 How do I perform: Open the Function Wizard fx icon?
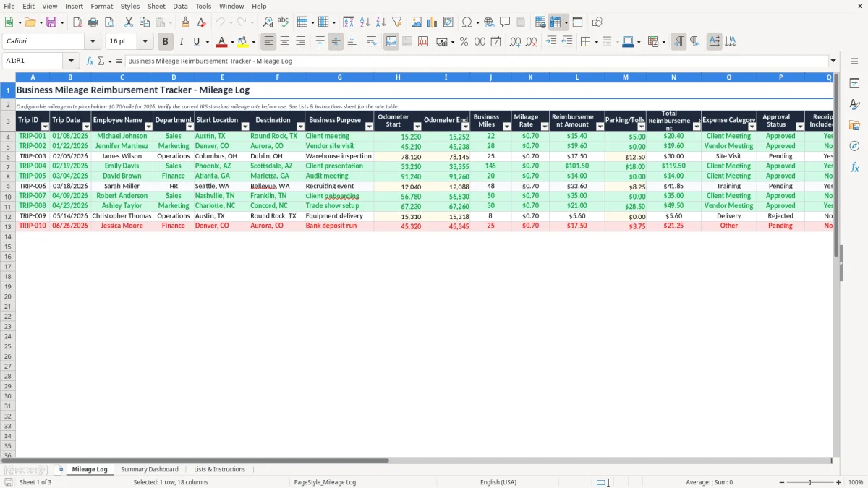pos(90,61)
